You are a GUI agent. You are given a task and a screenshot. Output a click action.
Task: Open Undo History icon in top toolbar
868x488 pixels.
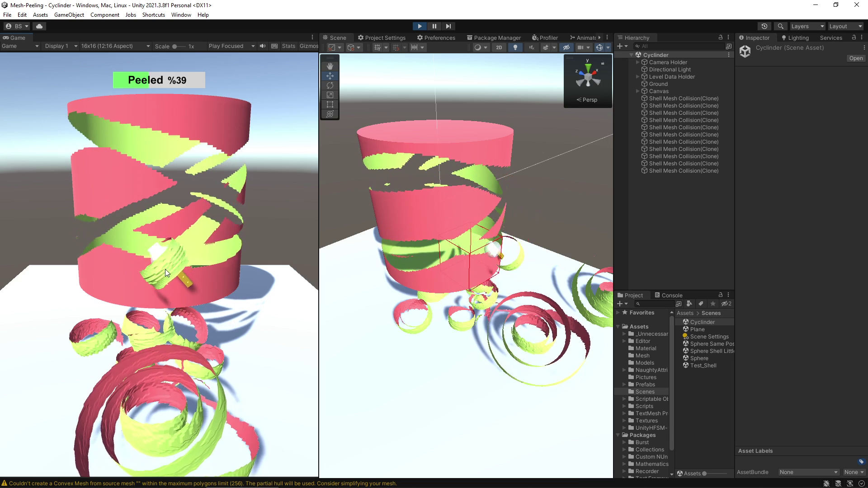coord(764,26)
